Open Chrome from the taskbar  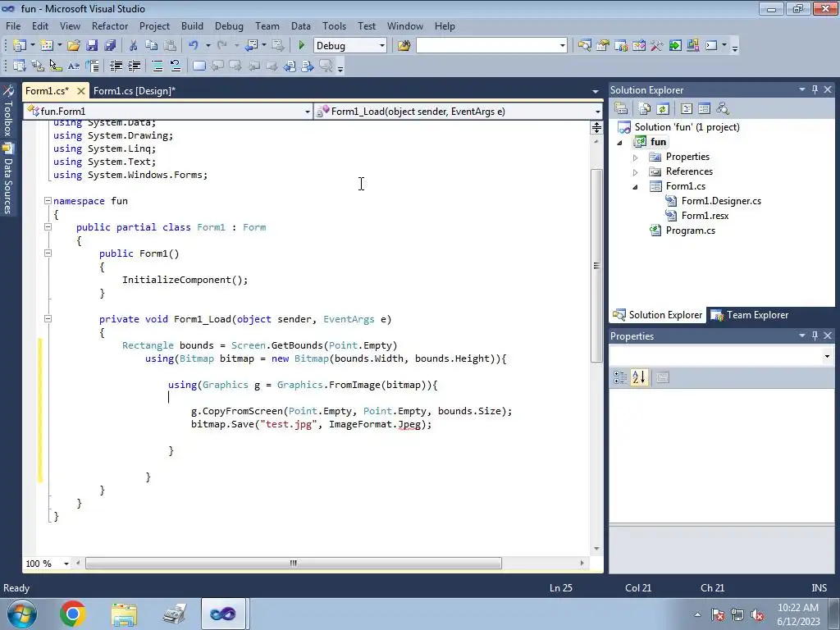pos(73,614)
